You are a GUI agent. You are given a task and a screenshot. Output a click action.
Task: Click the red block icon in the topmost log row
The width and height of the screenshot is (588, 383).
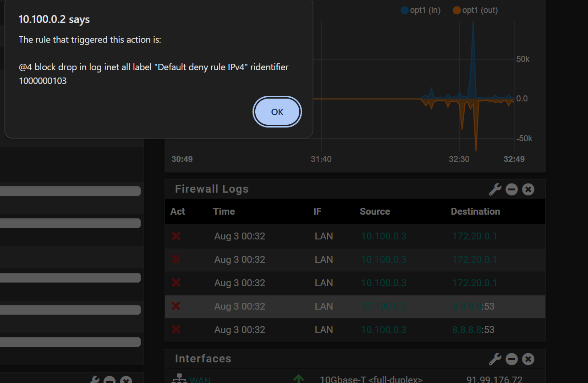pyautogui.click(x=176, y=236)
